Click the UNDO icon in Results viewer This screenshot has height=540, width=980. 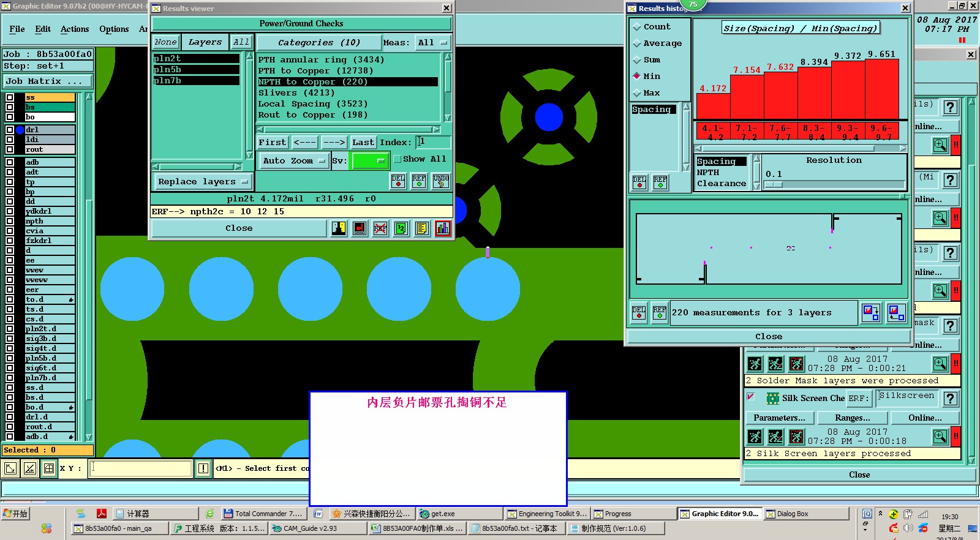tap(441, 181)
